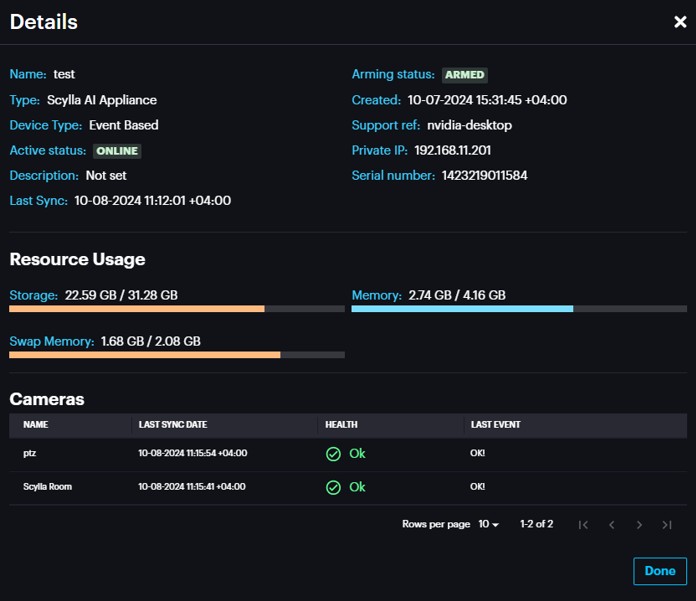Click the Swap Memory usage bar
Image resolution: width=696 pixels, height=601 pixels.
tap(177, 354)
